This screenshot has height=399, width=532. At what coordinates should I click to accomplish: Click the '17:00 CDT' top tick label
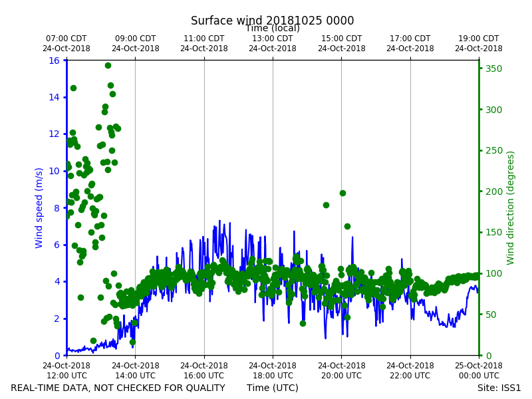click(x=410, y=39)
